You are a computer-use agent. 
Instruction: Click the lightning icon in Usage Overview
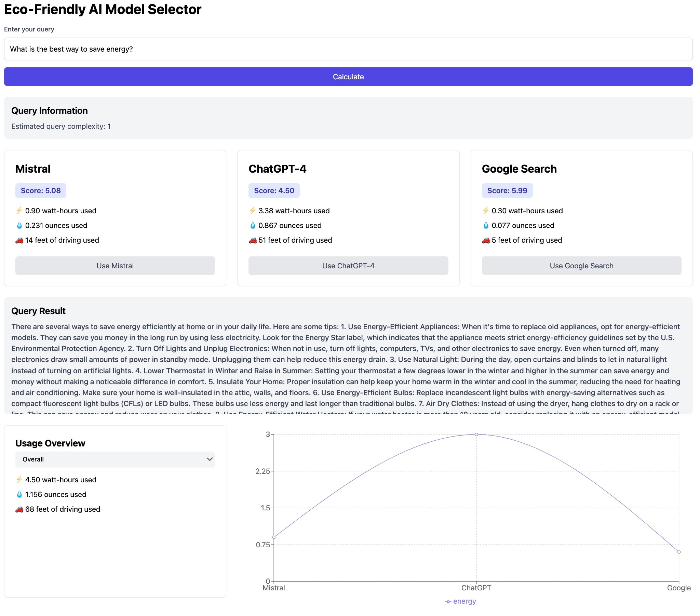(19, 480)
